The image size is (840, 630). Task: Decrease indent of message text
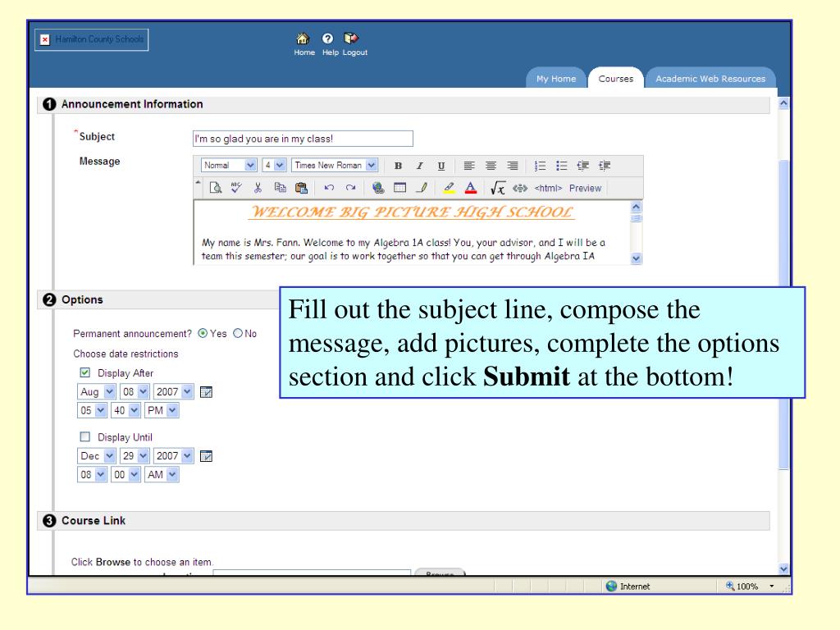[583, 166]
